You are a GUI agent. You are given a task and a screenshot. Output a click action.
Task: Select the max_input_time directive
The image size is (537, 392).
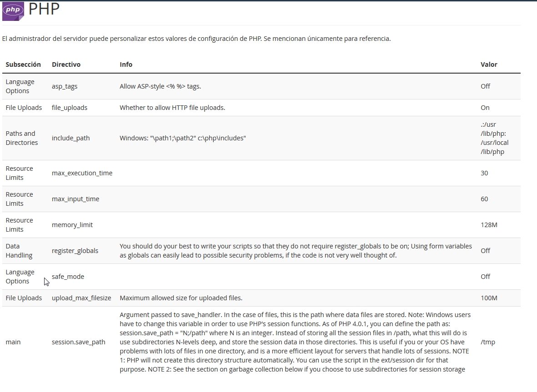coord(75,199)
